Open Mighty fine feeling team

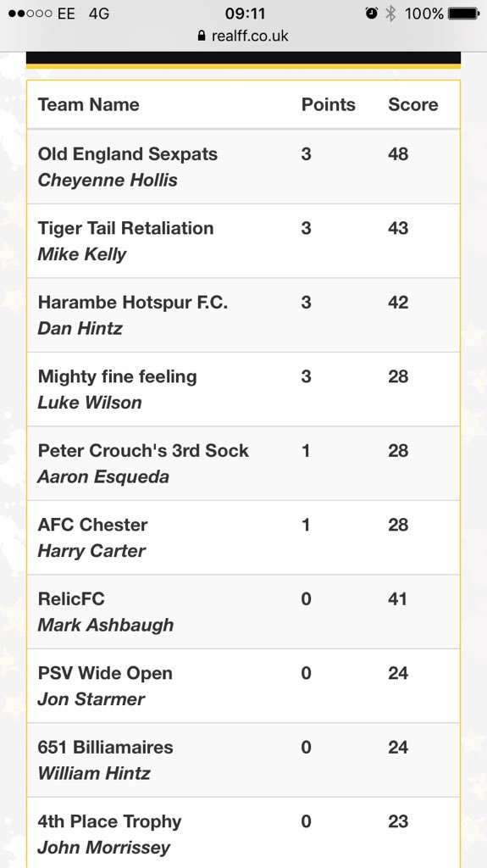coord(118,376)
